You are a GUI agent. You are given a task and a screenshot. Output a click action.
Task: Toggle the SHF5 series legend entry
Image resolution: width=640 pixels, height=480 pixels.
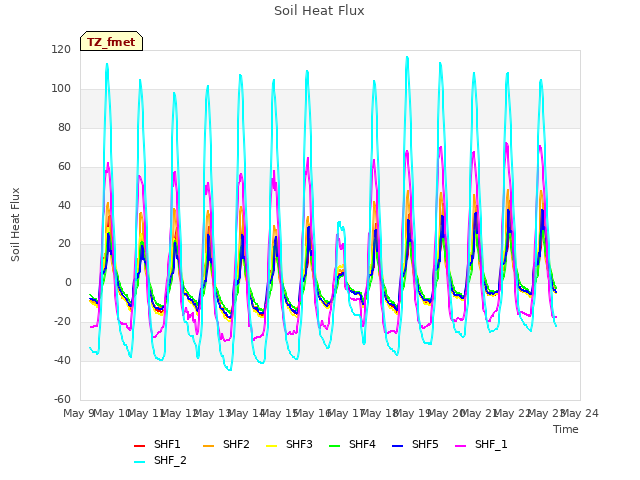point(415,444)
